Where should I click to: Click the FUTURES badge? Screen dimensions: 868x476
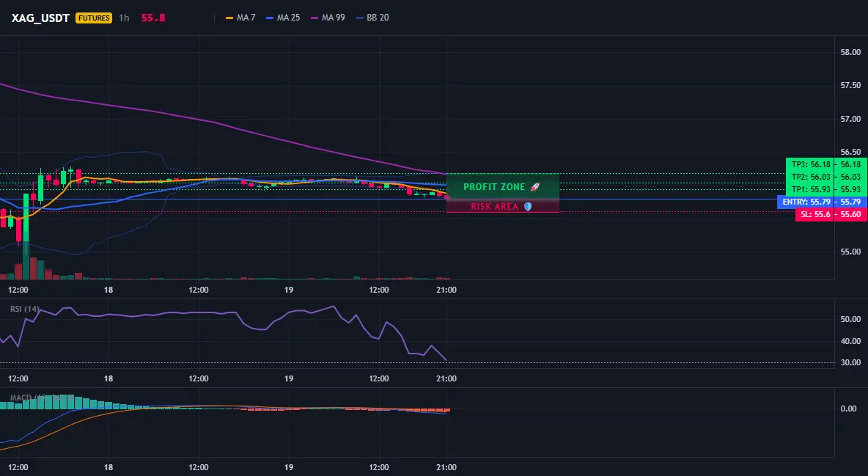pos(94,18)
